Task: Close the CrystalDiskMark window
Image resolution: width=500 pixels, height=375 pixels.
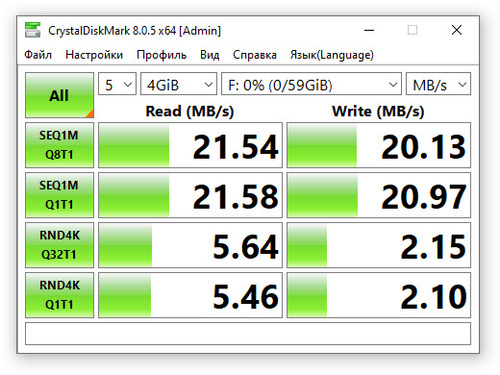Action: point(457,30)
